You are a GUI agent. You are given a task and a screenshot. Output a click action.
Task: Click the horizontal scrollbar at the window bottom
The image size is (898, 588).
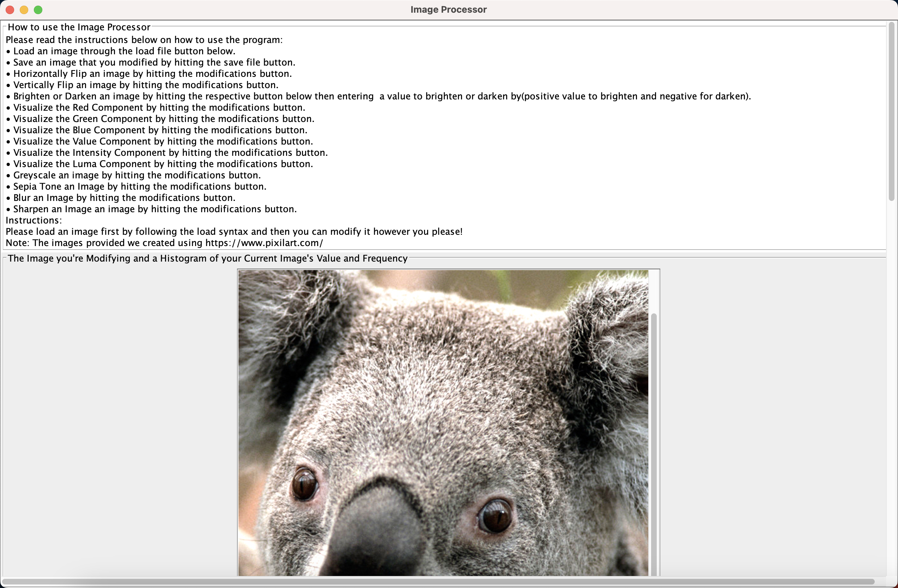point(438,581)
